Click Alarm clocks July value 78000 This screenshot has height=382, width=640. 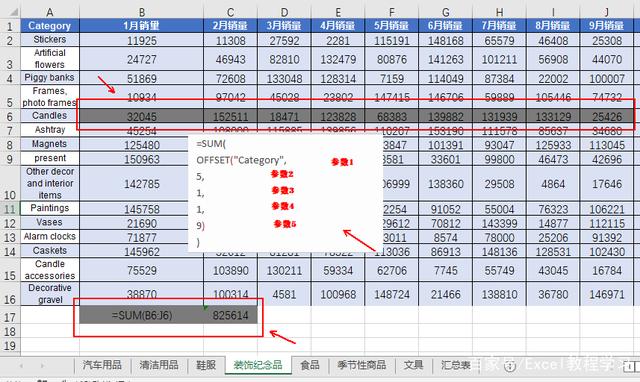tap(500, 238)
